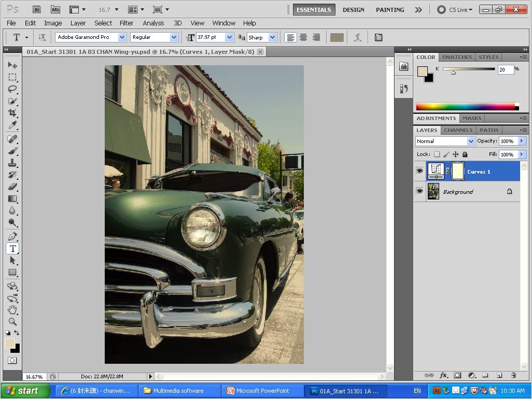Open the Filter menu

tap(127, 23)
